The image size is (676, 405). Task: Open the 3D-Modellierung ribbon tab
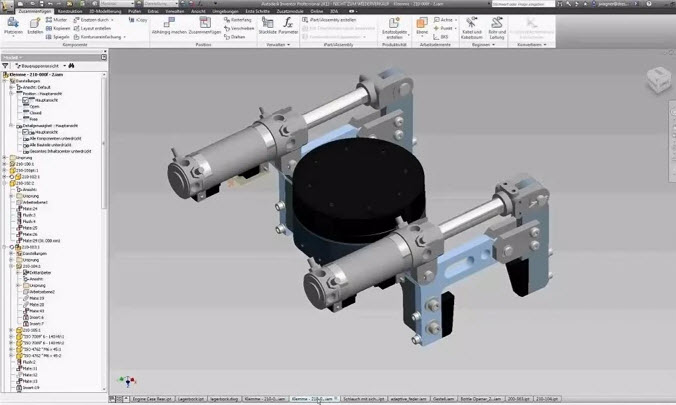click(x=105, y=11)
